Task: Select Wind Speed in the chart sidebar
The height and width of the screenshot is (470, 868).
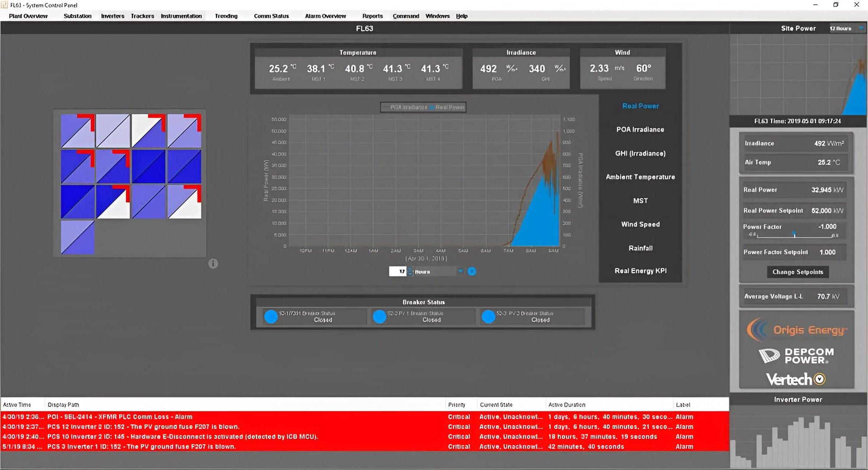Action: [x=640, y=224]
